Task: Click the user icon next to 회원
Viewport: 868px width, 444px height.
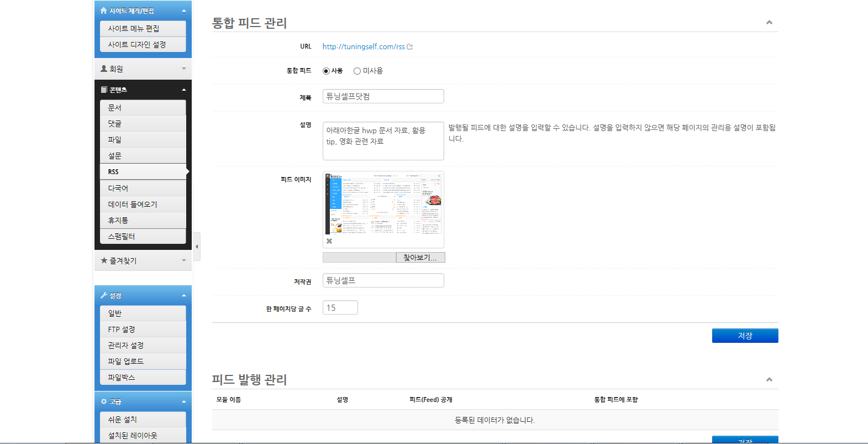Action: coord(104,69)
